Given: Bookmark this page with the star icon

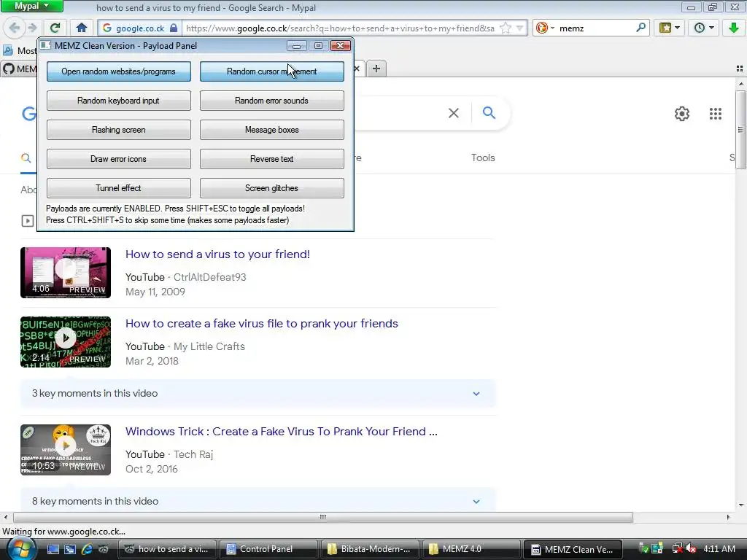Looking at the screenshot, I should [506, 28].
